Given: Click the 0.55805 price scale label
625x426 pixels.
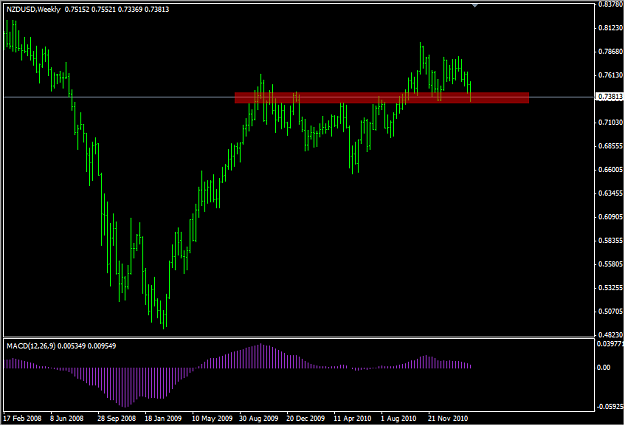Looking at the screenshot, I should (610, 264).
